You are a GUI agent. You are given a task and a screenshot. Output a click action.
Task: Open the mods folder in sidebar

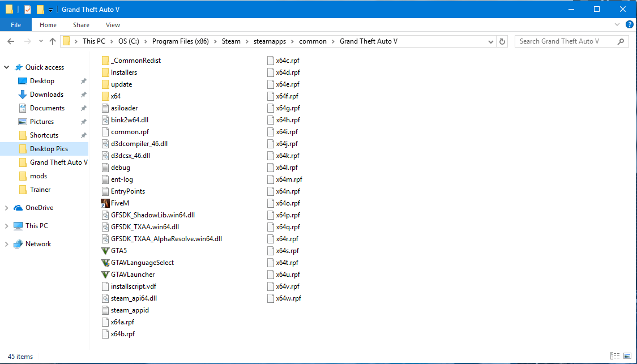[39, 176]
